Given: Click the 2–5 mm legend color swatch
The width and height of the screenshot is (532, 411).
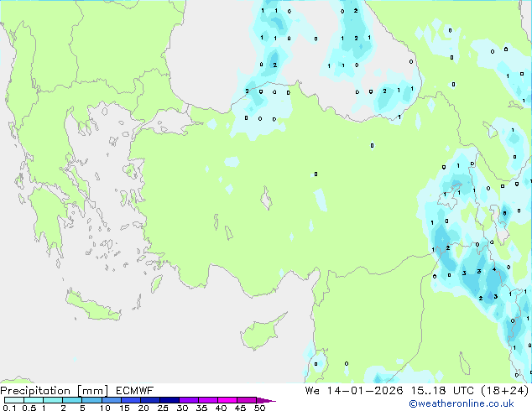Looking at the screenshot, I should click(x=72, y=400).
